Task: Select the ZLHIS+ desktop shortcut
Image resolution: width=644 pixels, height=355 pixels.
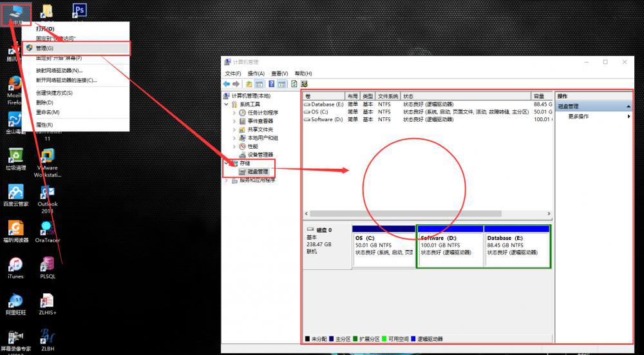Action: coord(48,304)
